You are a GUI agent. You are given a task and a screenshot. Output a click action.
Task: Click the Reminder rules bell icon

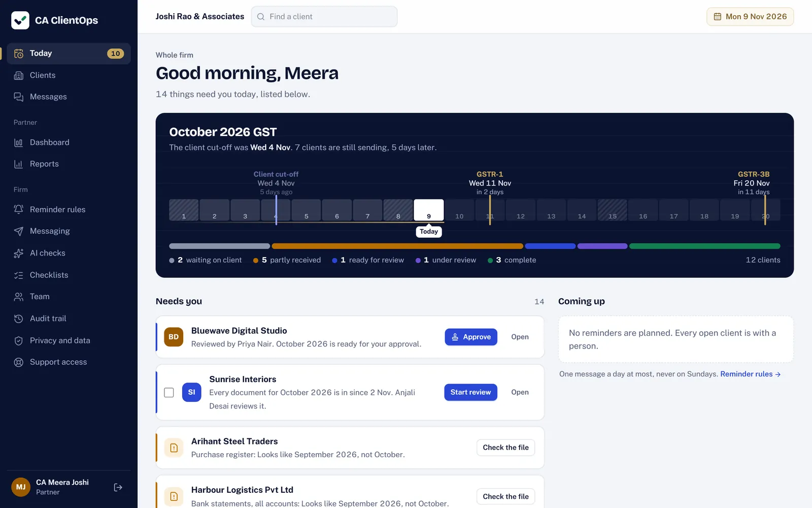19,209
